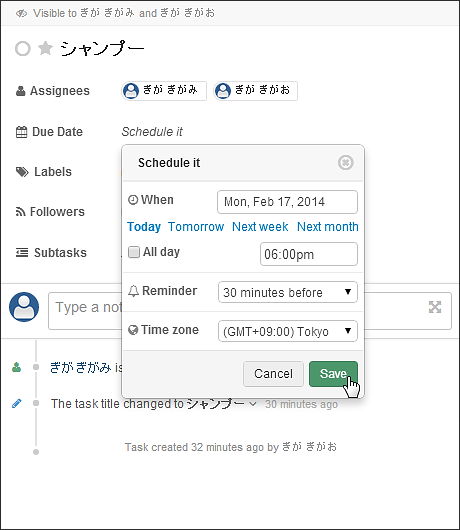This screenshot has width=460, height=530.
Task: Choose the Next week shortcut
Action: [x=260, y=227]
